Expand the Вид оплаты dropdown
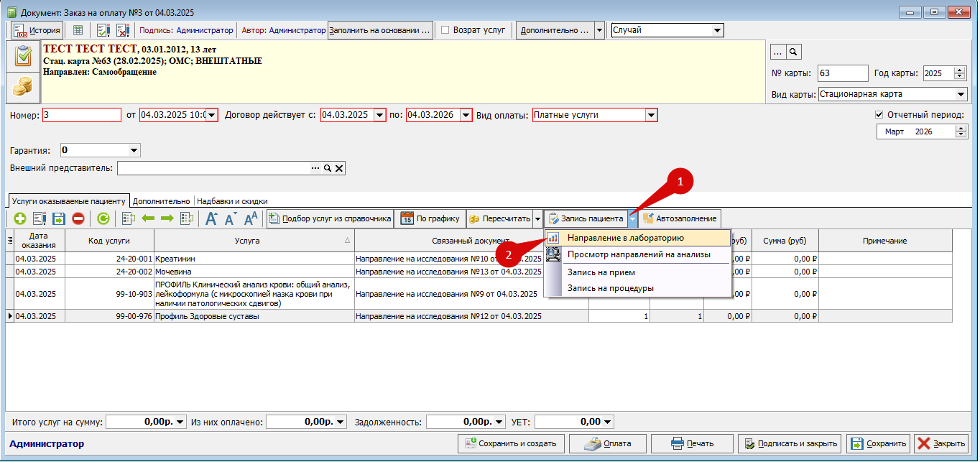 651,115
